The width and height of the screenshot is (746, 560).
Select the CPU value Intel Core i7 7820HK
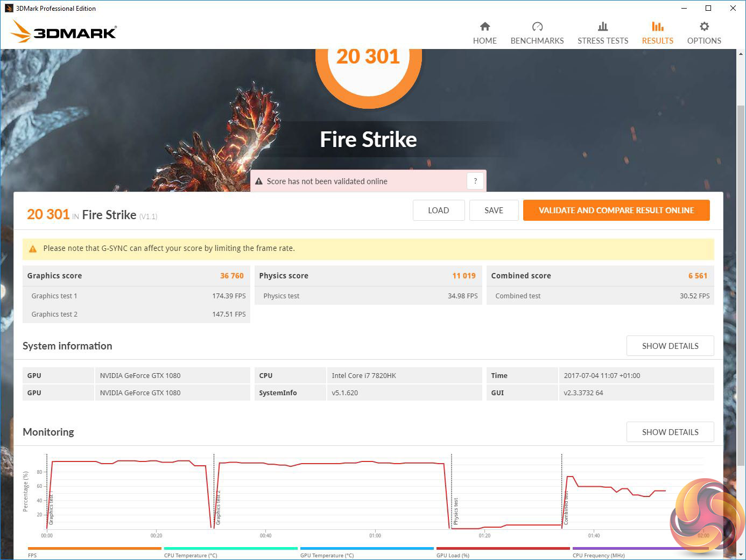click(x=364, y=376)
